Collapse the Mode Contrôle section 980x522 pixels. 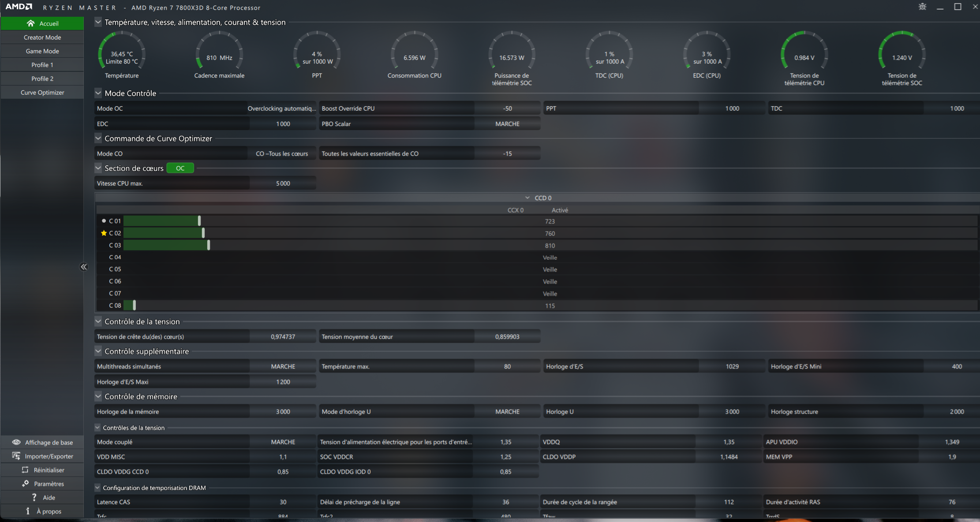point(98,93)
